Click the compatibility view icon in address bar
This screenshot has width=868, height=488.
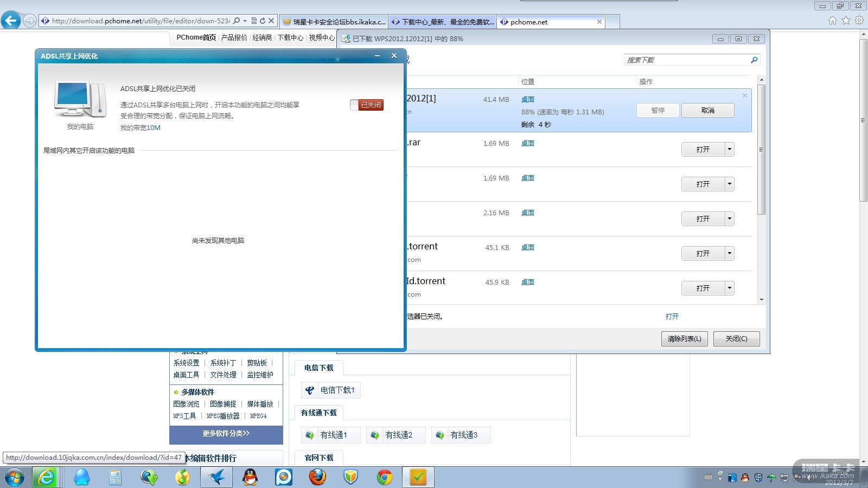click(x=254, y=21)
